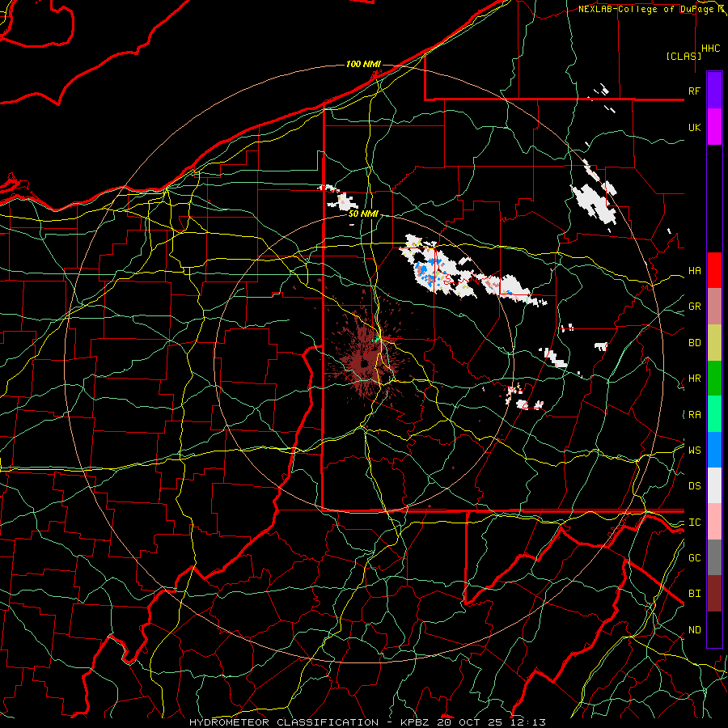This screenshot has width=728, height=728.
Task: Click the 'NEXLAB-College of DuPage' credit text
Action: click(x=645, y=9)
